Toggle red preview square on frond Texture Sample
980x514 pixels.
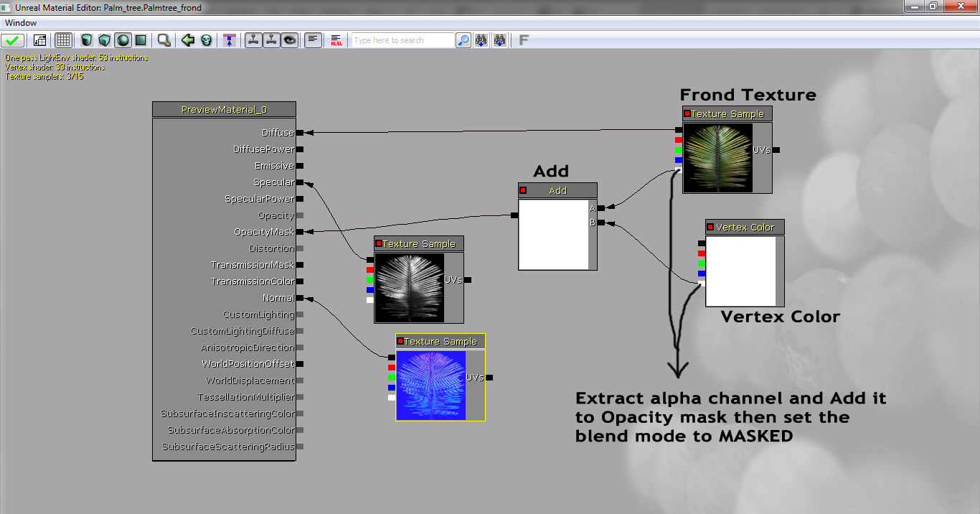687,113
